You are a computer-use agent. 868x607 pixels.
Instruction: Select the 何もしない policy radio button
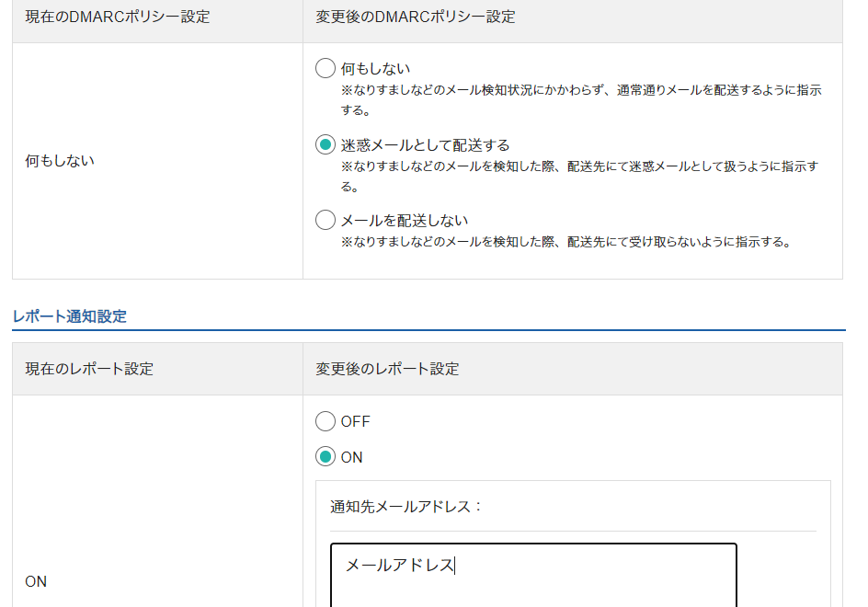point(325,69)
